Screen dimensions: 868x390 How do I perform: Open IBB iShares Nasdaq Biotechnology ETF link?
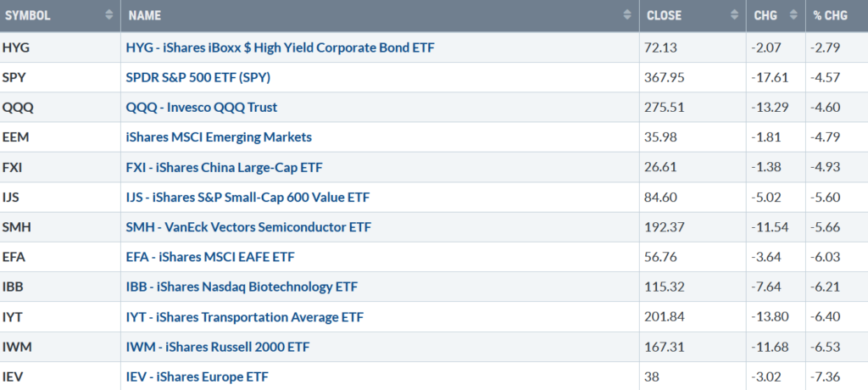tap(242, 287)
